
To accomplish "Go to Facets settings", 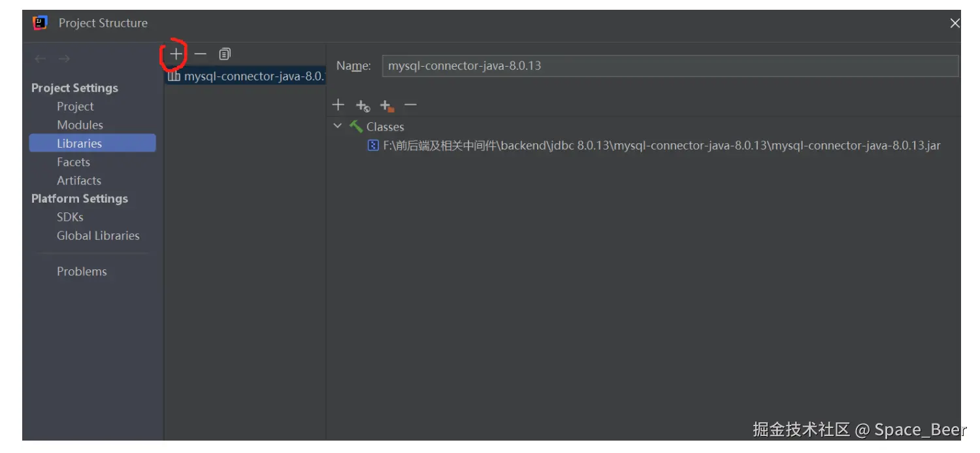I will pyautogui.click(x=73, y=162).
